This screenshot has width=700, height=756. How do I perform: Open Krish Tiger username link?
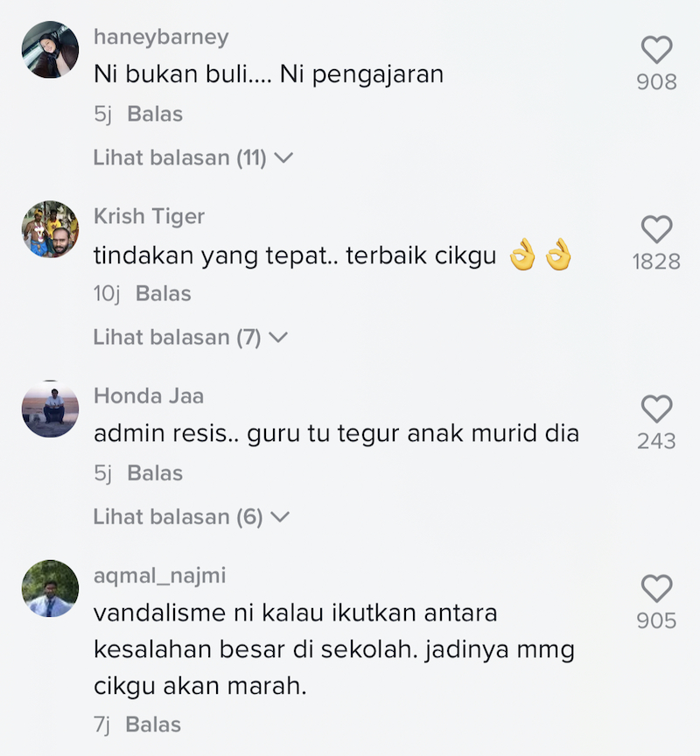(x=149, y=216)
